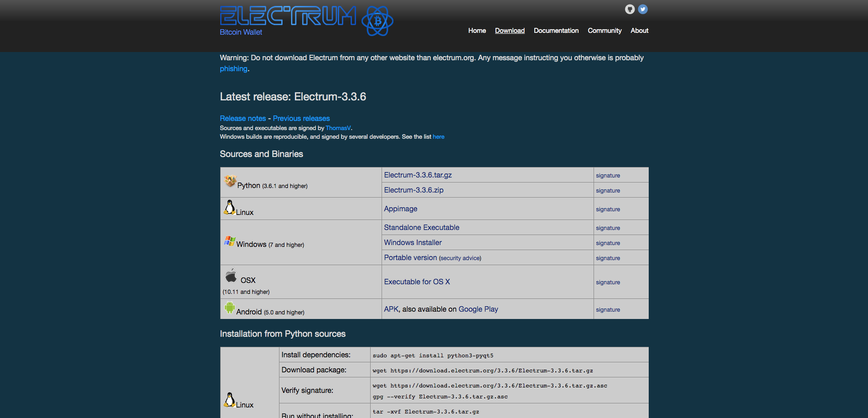This screenshot has width=868, height=418.
Task: Download the Windows Installer
Action: [x=413, y=243]
